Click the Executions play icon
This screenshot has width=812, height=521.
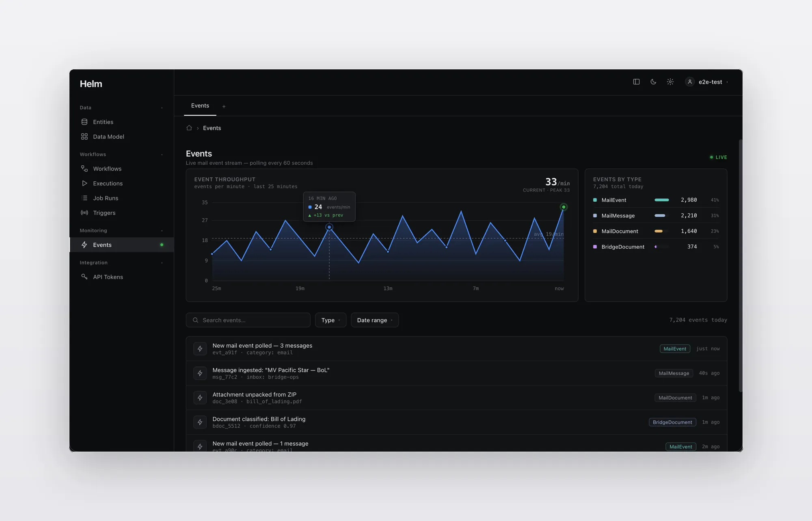84,183
